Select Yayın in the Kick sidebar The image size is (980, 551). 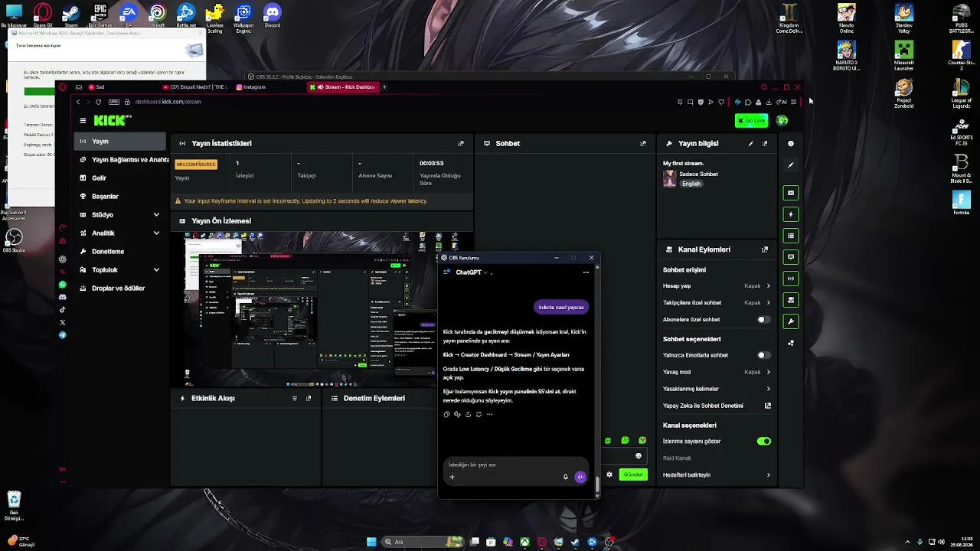point(120,142)
